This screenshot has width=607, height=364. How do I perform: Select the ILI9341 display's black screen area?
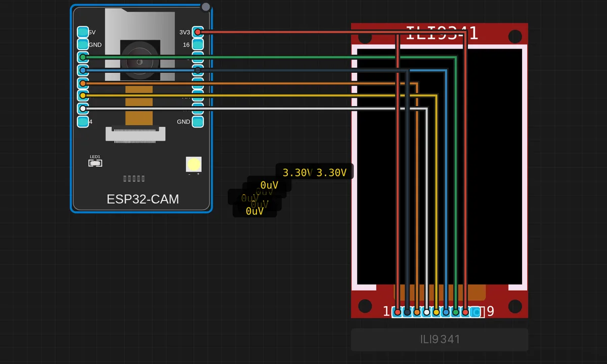(440, 166)
